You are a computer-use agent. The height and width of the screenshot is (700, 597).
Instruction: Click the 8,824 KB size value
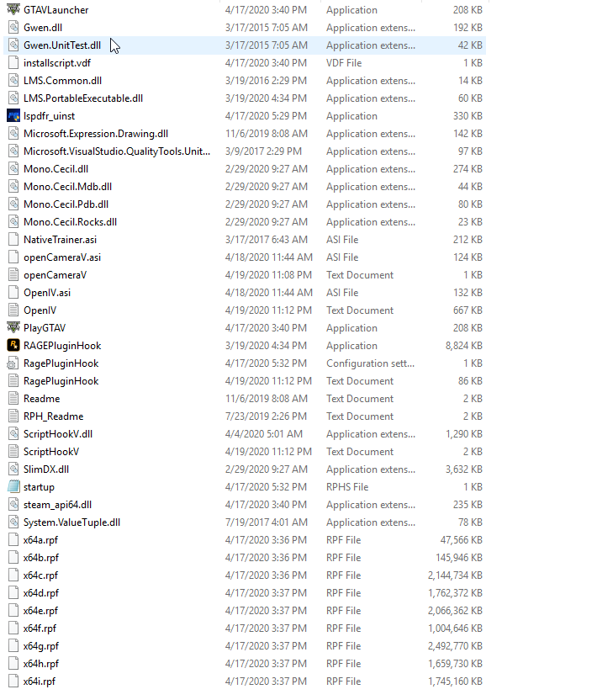point(463,346)
